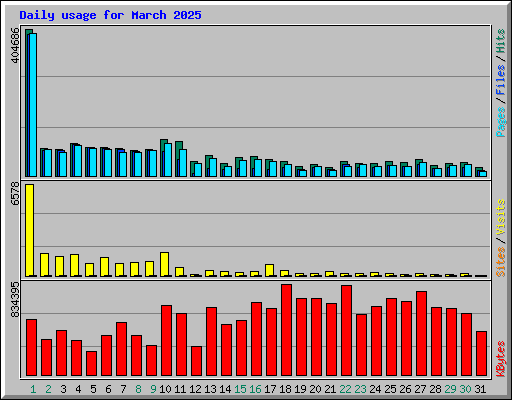
Task: Click the red KBytes bar for day 22
Action: tap(346, 331)
